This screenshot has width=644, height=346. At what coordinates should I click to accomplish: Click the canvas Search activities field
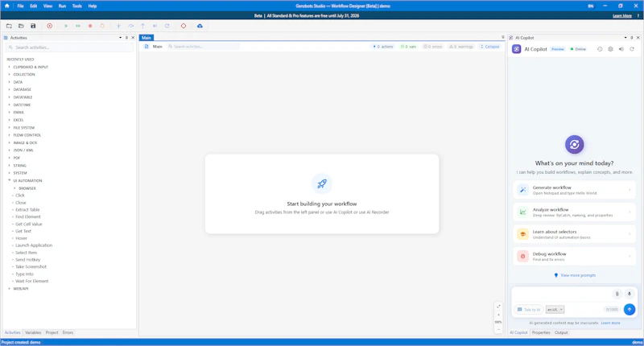coord(204,47)
